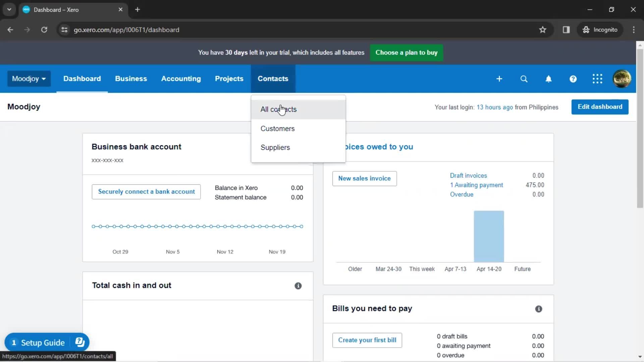The width and height of the screenshot is (644, 362).
Task: Open the 13 hours ago login link
Action: (x=494, y=107)
